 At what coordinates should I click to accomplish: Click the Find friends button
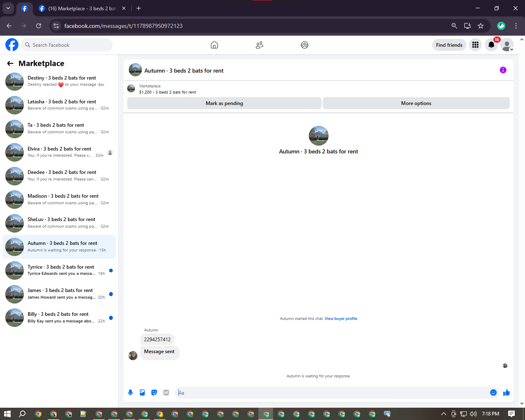(x=449, y=45)
